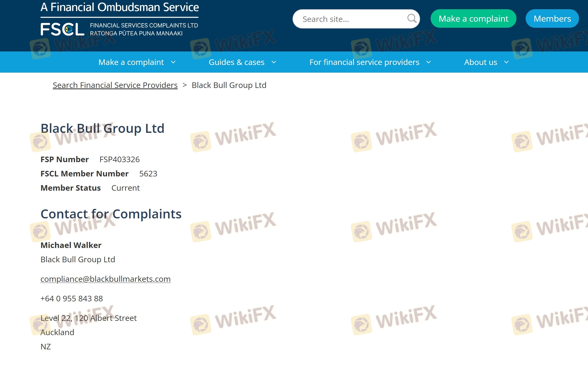
Task: Click the phone number +64 0 955 843 88
Action: click(x=72, y=299)
